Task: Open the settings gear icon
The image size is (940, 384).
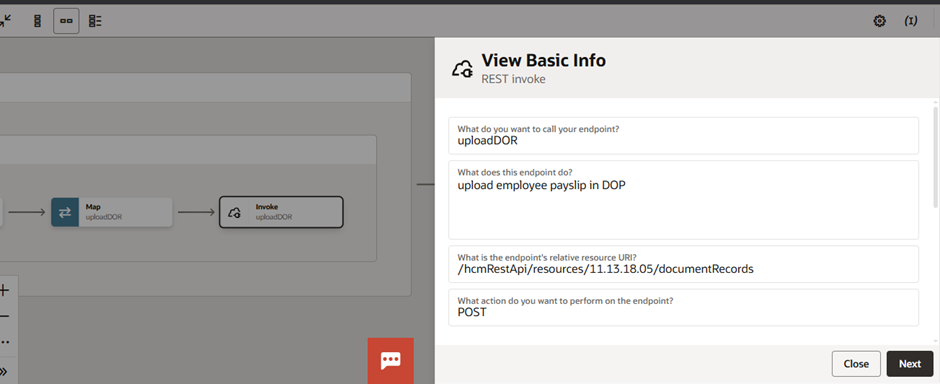Action: click(879, 21)
